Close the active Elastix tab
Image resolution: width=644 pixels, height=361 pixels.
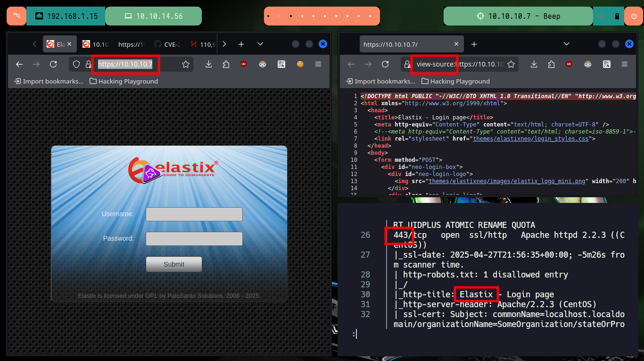pos(70,44)
